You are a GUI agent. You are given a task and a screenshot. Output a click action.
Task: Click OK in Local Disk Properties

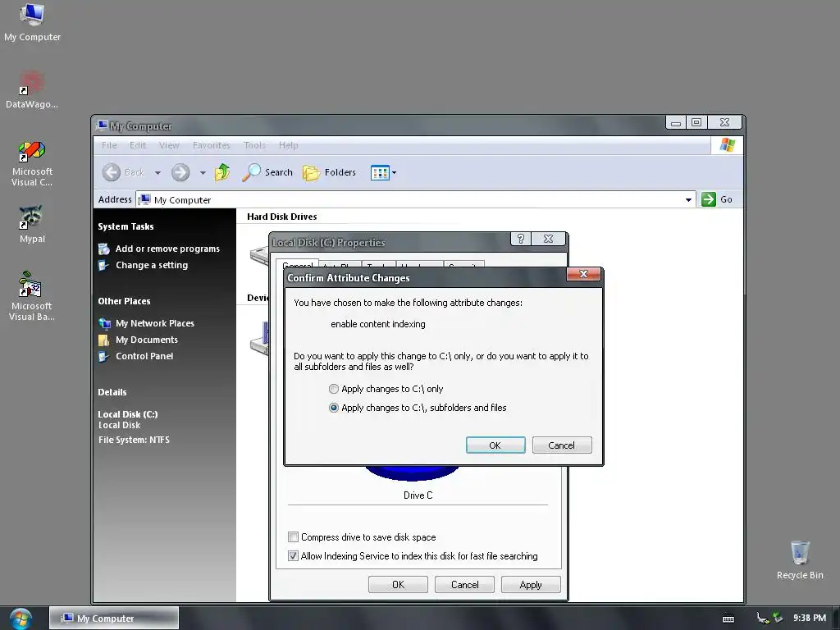(x=398, y=584)
